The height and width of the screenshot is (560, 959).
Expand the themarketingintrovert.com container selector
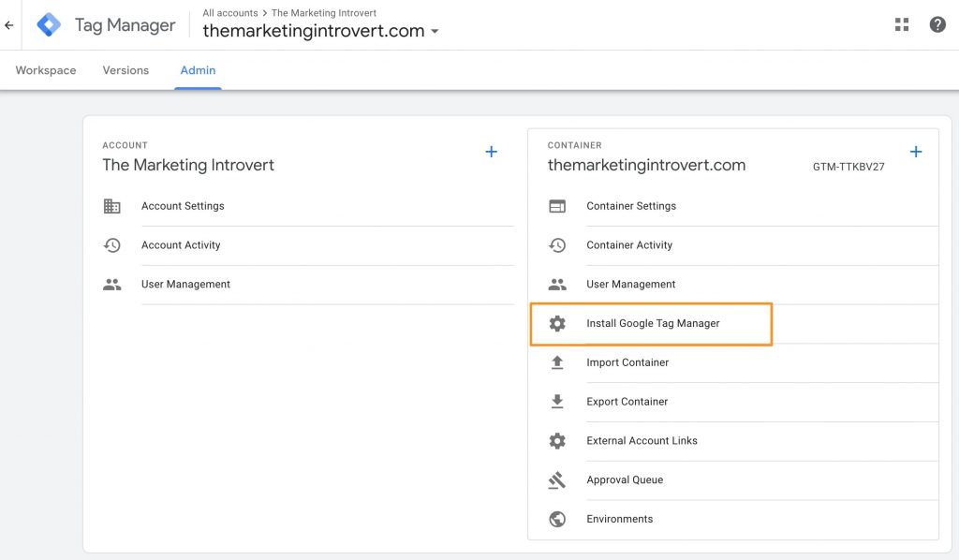[x=435, y=29]
